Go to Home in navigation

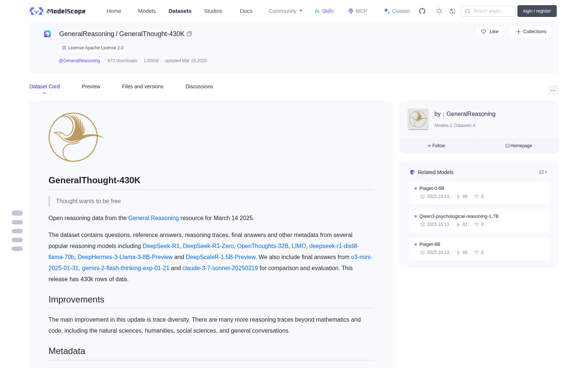pyautogui.click(x=114, y=11)
